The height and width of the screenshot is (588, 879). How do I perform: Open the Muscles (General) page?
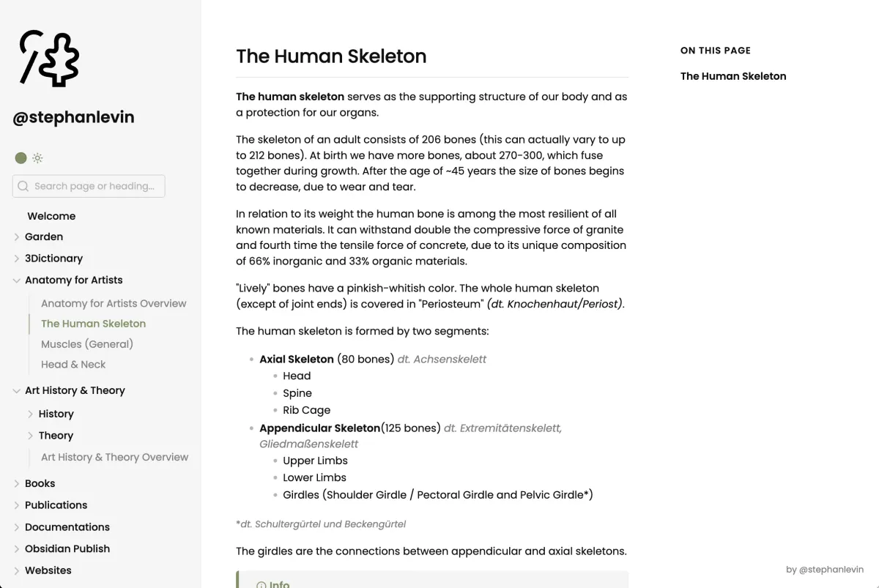[x=87, y=344]
